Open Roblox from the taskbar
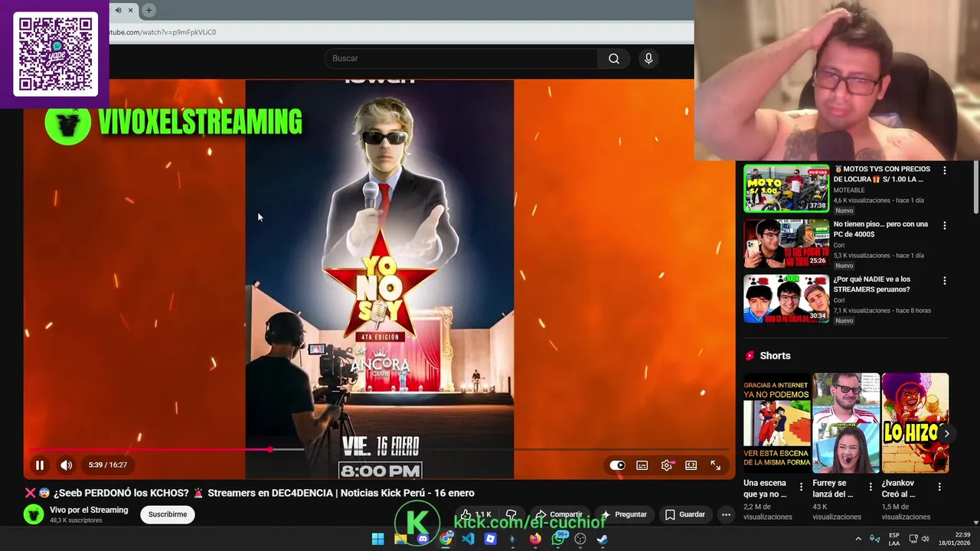980x551 pixels. (x=491, y=539)
